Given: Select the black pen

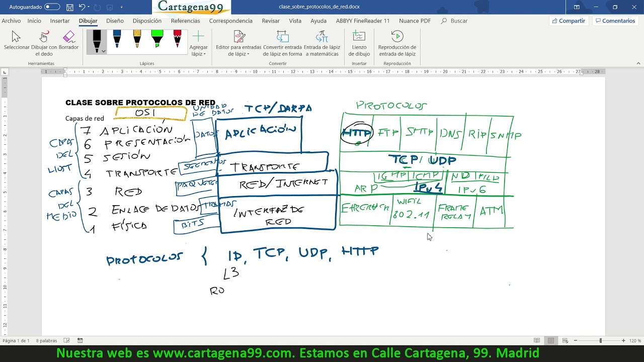Looking at the screenshot, I should point(97,41).
